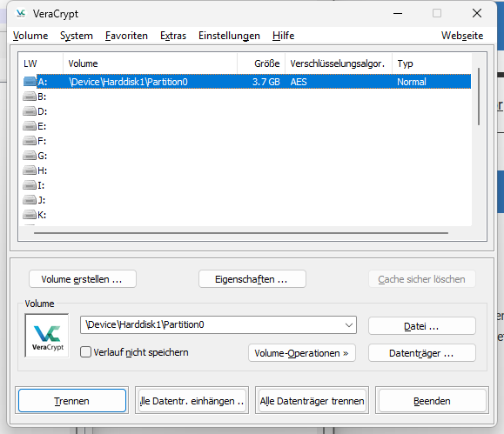Click the 'Datenträger ...' button
Image resolution: width=504 pixels, height=434 pixels.
[x=422, y=353]
